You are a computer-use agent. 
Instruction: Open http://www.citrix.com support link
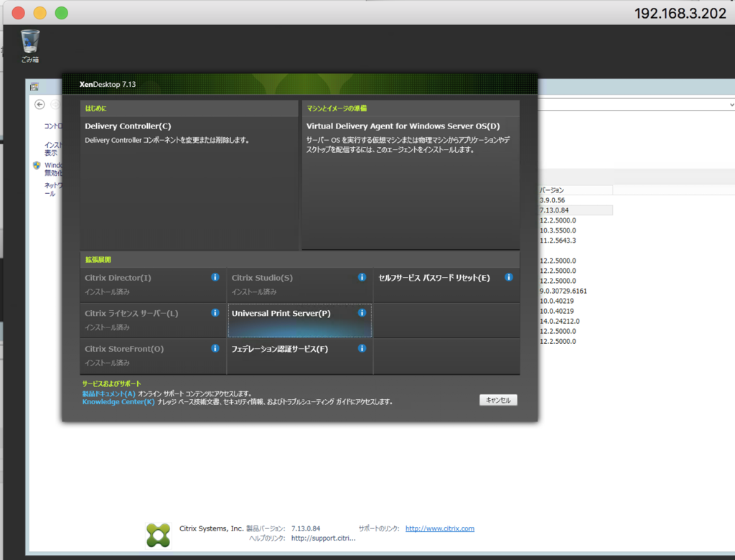(440, 528)
